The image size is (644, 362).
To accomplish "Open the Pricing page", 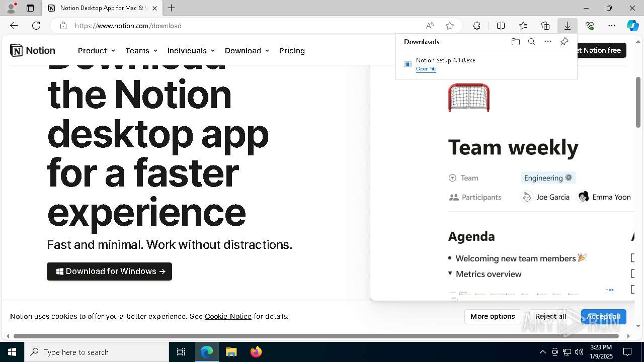I will pos(292,50).
